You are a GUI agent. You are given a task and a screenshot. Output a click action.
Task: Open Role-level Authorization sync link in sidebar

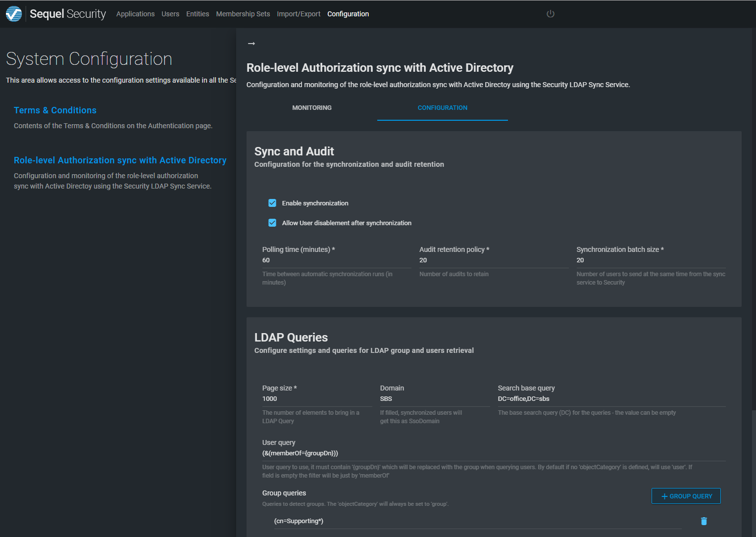(x=120, y=160)
